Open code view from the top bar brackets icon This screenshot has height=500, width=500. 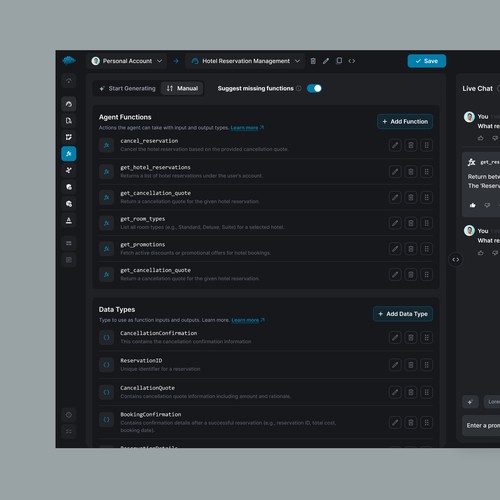352,61
